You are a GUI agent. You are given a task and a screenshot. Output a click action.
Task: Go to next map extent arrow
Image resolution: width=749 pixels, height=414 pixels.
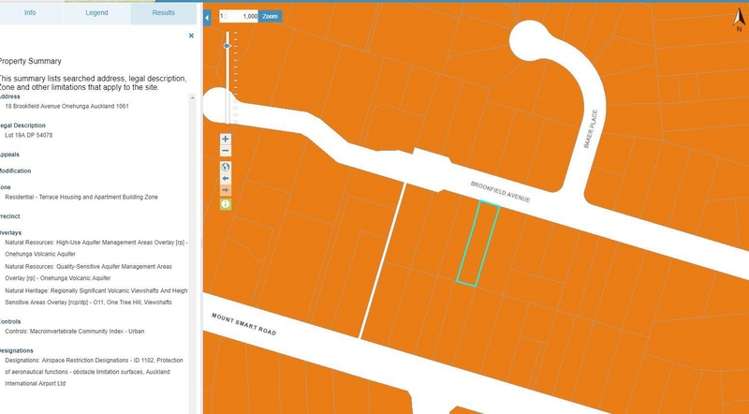point(226,191)
